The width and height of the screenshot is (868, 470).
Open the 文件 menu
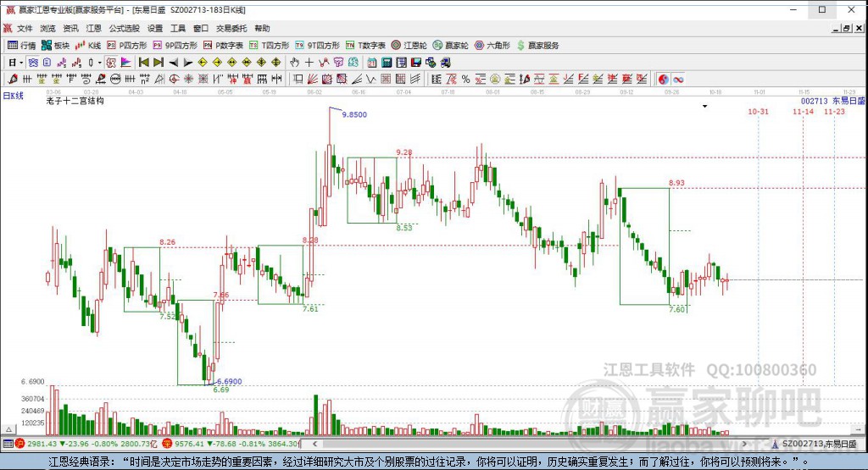click(25, 28)
